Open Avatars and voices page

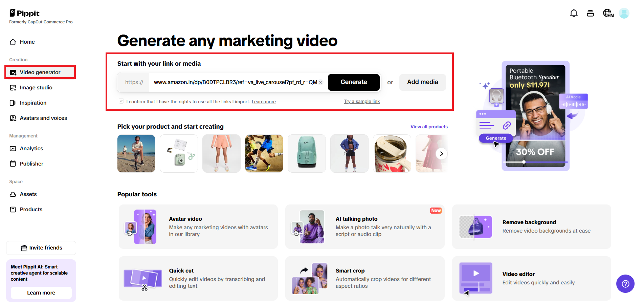[43, 118]
